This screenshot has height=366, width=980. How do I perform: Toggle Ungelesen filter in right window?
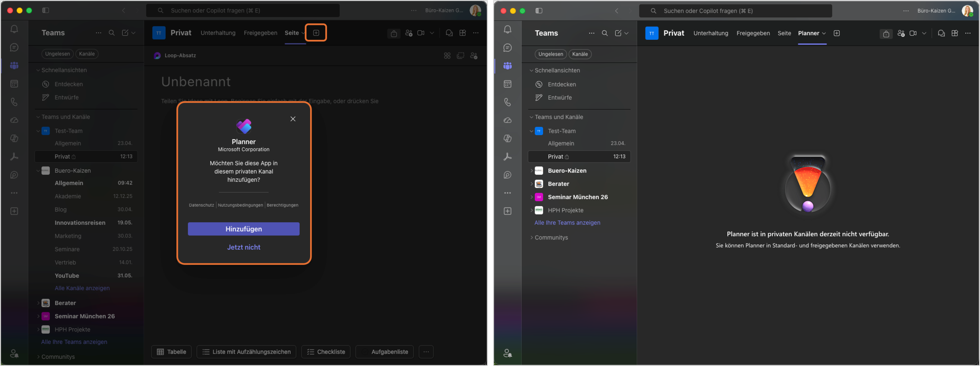[550, 54]
